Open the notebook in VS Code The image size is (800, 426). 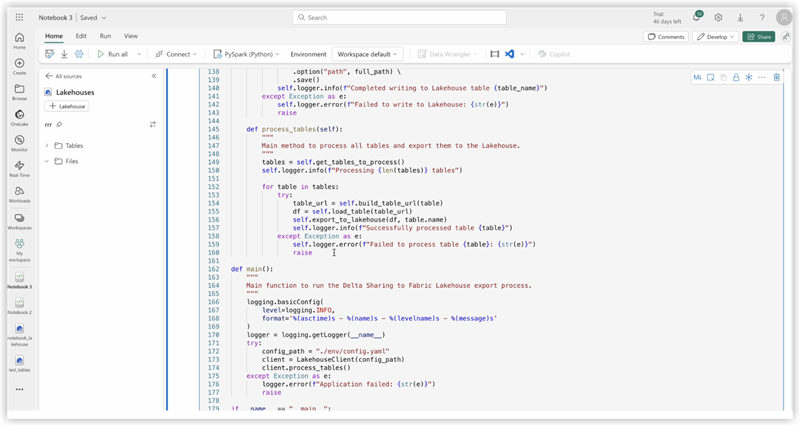pyautogui.click(x=510, y=54)
